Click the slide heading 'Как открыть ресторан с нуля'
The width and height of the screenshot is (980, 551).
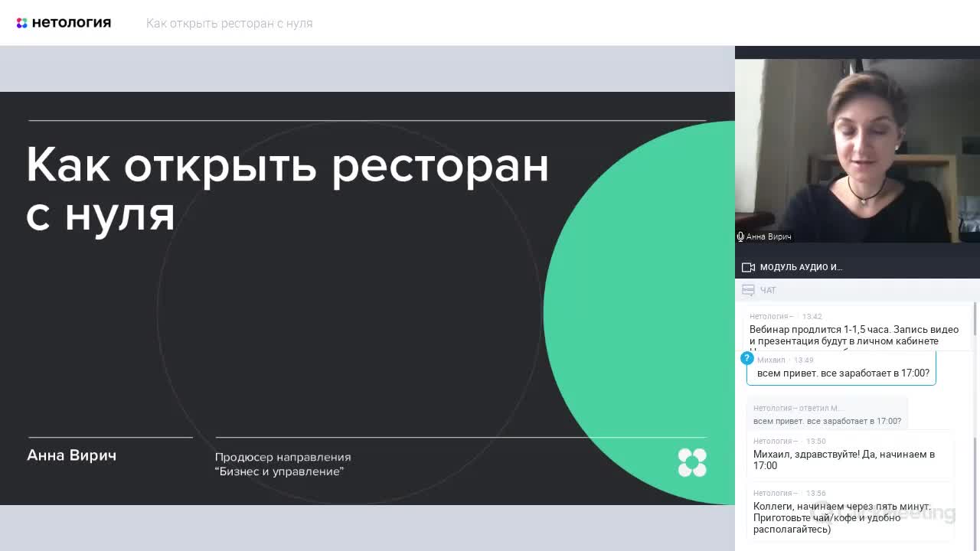coord(287,188)
